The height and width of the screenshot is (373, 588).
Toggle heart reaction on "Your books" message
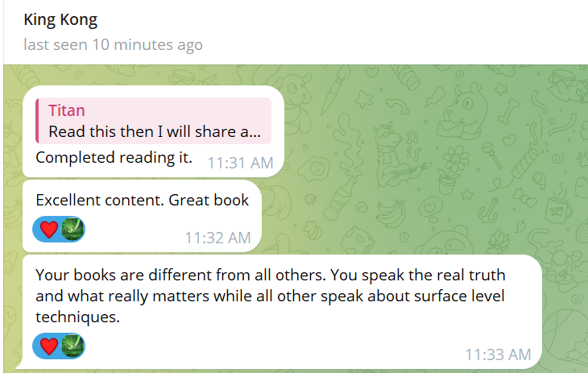pos(49,346)
